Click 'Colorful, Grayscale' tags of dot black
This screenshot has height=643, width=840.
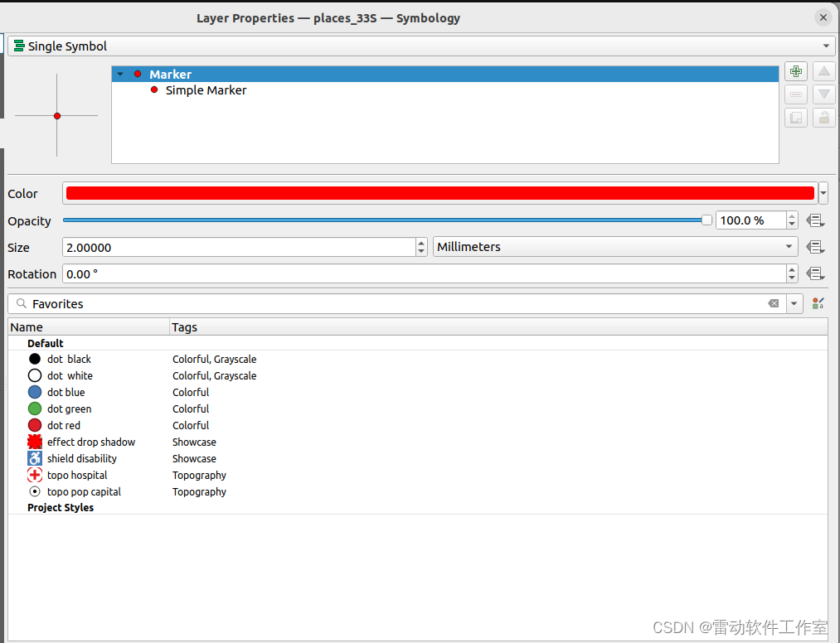pos(214,360)
